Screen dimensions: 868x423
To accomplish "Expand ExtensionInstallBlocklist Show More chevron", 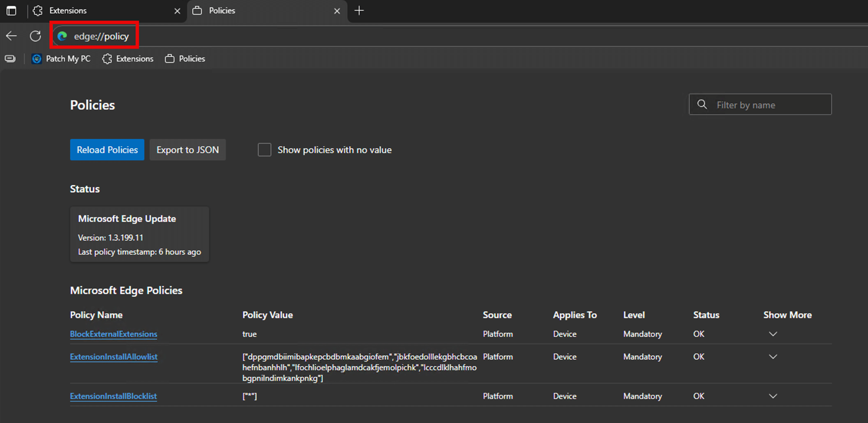I will point(773,396).
